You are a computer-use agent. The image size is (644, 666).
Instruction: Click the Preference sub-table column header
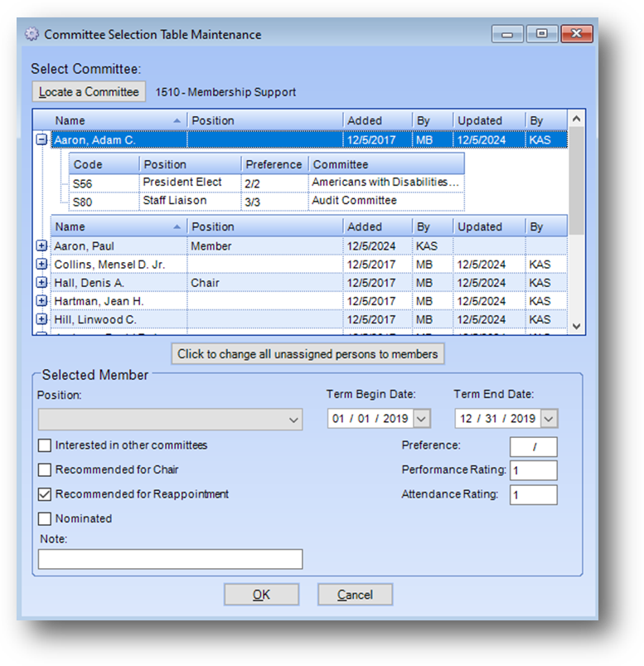click(274, 164)
